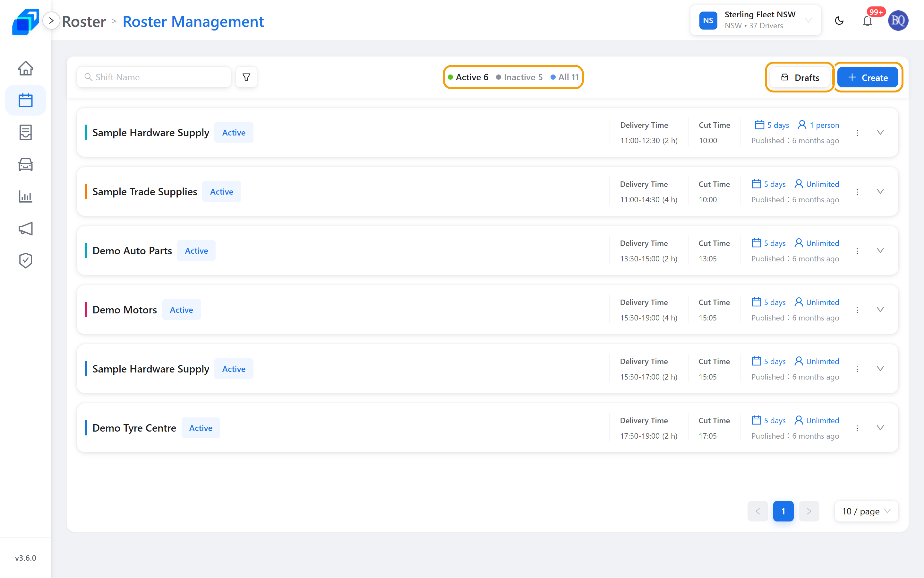Image resolution: width=924 pixels, height=578 pixels.
Task: Click the Demo Motors shift name
Action: (x=124, y=310)
